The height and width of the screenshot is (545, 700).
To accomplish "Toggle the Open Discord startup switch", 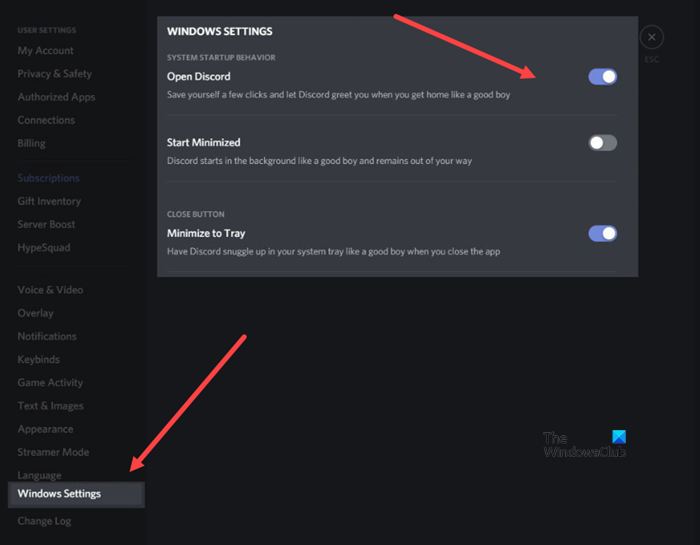I will pyautogui.click(x=602, y=76).
